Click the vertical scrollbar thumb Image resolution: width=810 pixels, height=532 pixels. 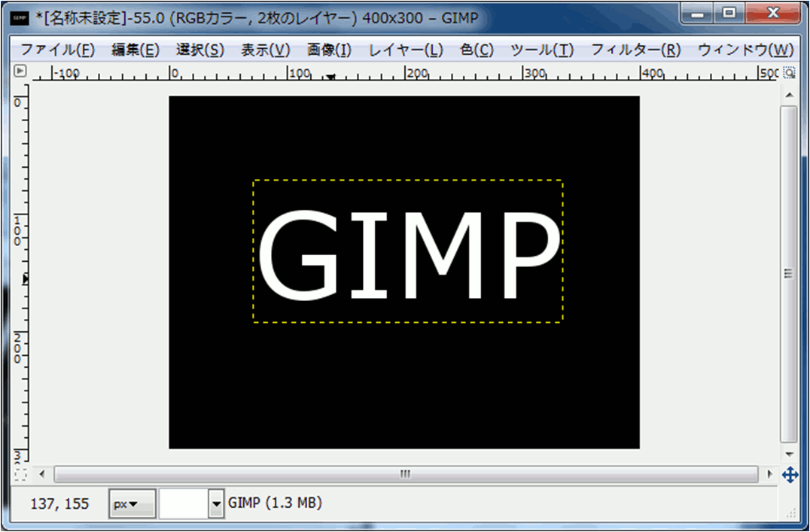tap(789, 275)
